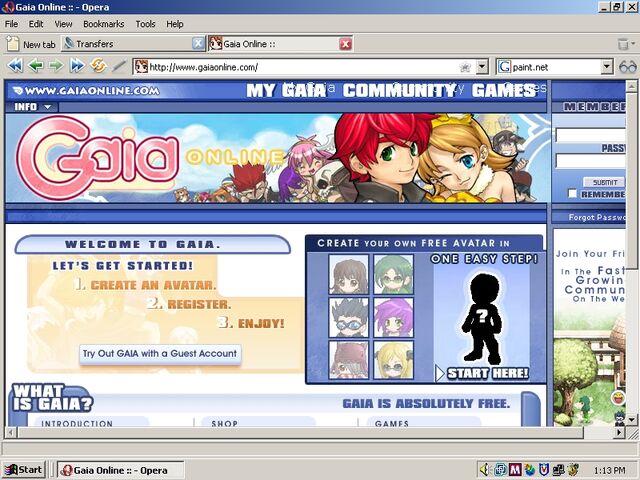Open the COMMUNITY navigation link
Viewport: 640px width, 480px height.
tap(399, 91)
